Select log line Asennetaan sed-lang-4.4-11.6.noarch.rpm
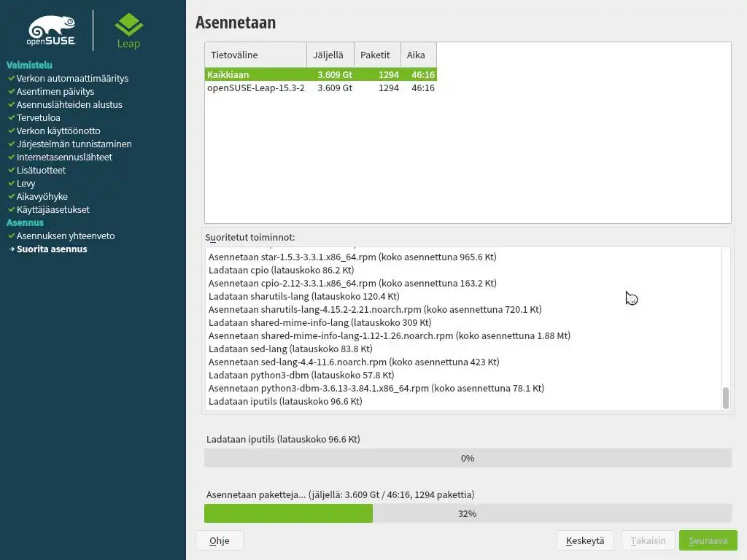 [x=354, y=362]
